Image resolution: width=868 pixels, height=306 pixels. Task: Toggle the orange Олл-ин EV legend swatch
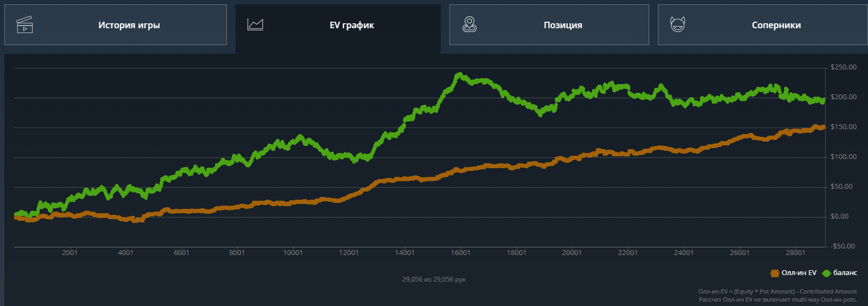pyautogui.click(x=775, y=273)
